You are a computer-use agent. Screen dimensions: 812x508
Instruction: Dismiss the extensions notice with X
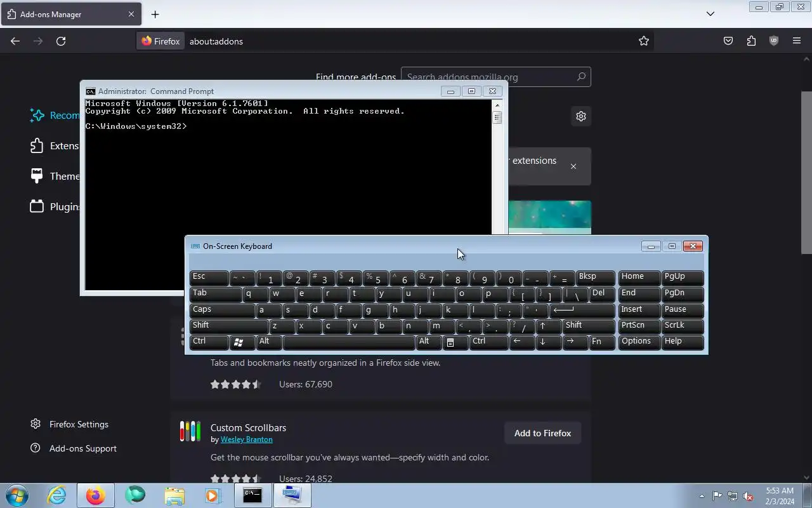coord(573,166)
